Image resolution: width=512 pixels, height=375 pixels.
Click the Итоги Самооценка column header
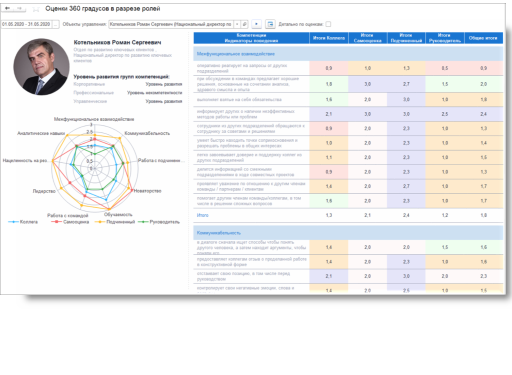click(x=368, y=38)
